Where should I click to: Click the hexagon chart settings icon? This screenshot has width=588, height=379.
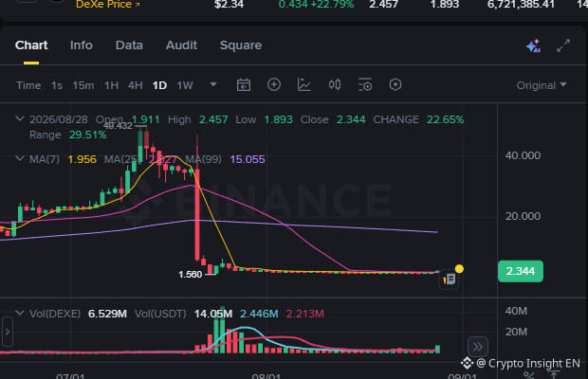click(395, 84)
